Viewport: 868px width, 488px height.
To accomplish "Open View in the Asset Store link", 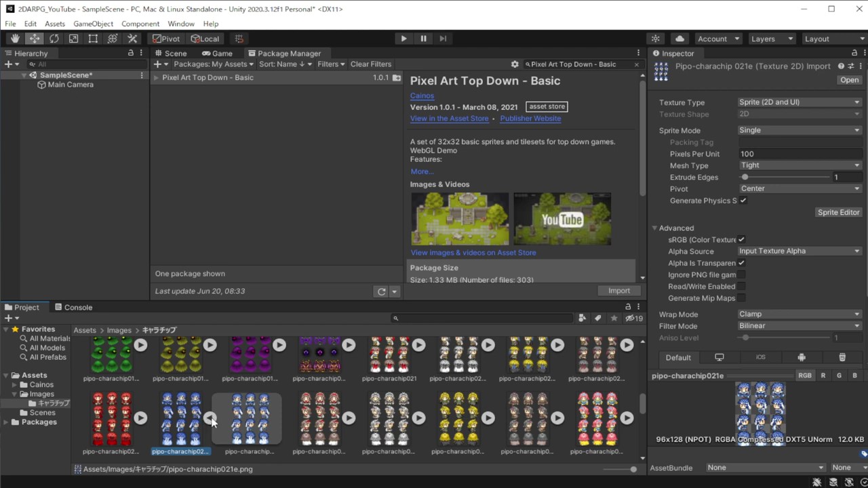I will coord(449,119).
